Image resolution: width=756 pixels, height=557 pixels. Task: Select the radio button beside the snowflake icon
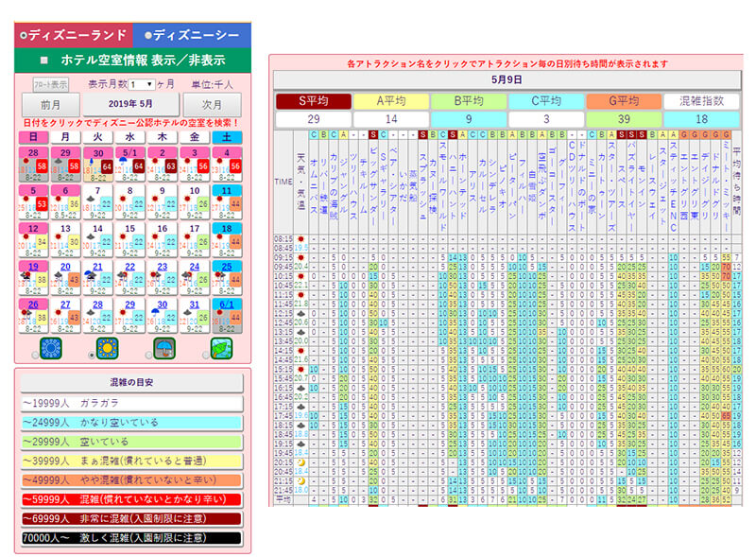35,356
